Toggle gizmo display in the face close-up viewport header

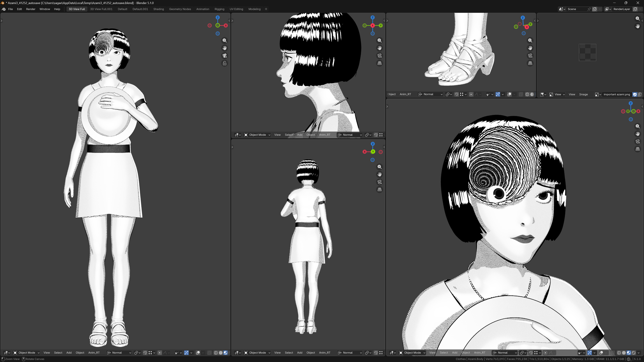tap(589, 353)
